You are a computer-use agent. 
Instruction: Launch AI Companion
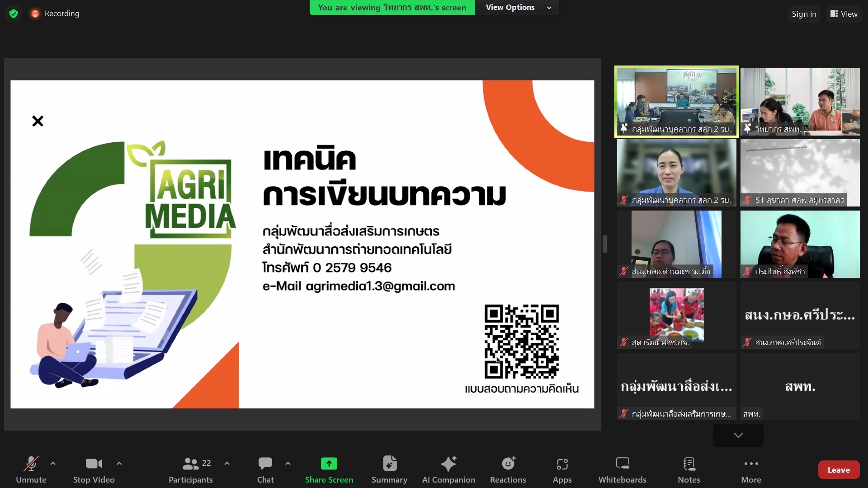click(448, 470)
